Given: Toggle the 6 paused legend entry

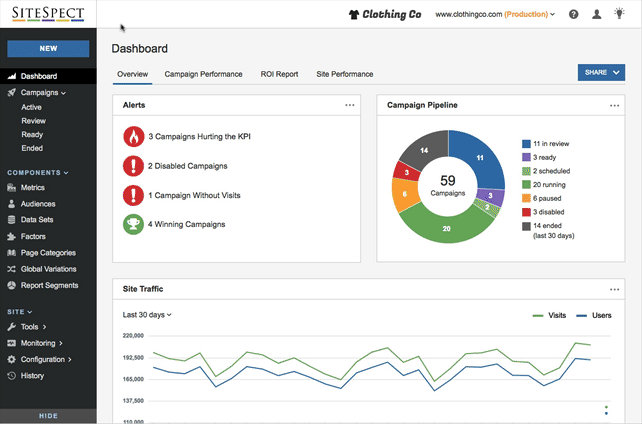Looking at the screenshot, I should [542, 198].
